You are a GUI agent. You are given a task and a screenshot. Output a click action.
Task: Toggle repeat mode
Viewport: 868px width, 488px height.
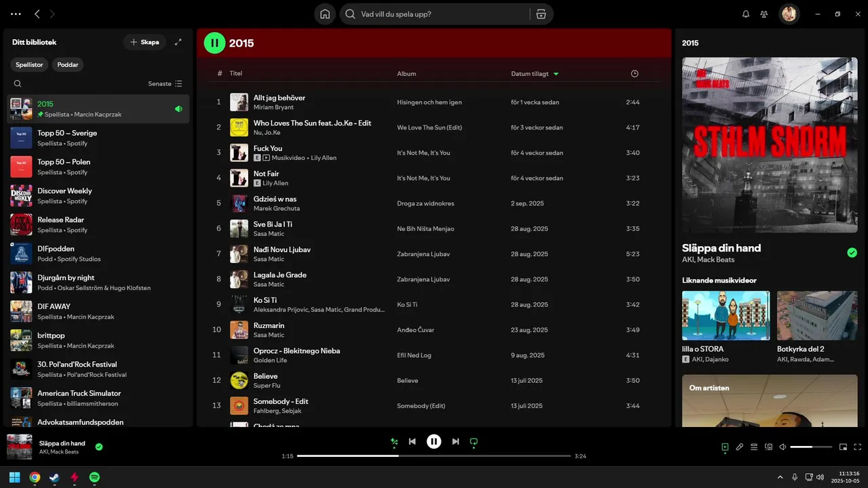click(474, 442)
